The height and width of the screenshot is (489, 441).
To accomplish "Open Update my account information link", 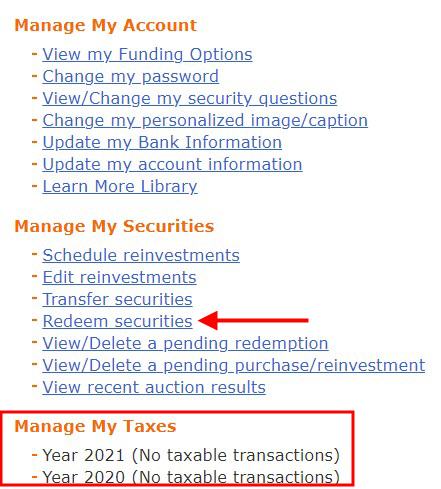I will tap(172, 164).
